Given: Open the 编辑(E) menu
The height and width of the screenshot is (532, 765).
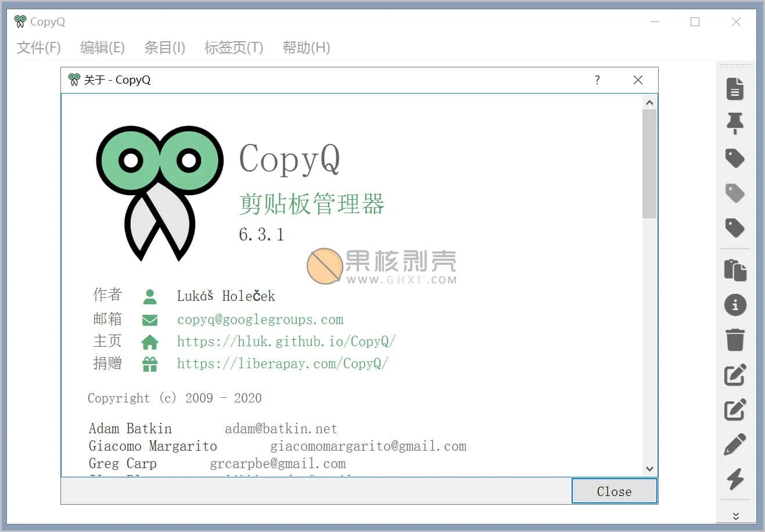Looking at the screenshot, I should 102,48.
